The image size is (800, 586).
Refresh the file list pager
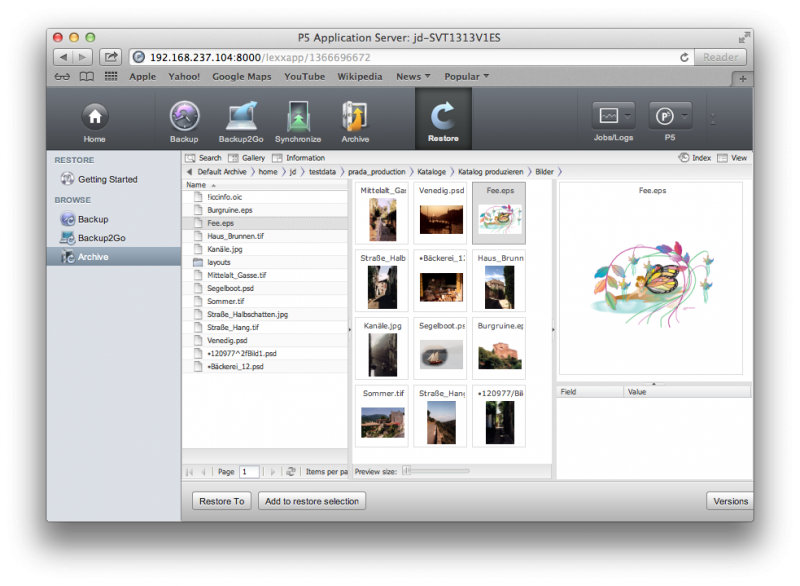[290, 472]
